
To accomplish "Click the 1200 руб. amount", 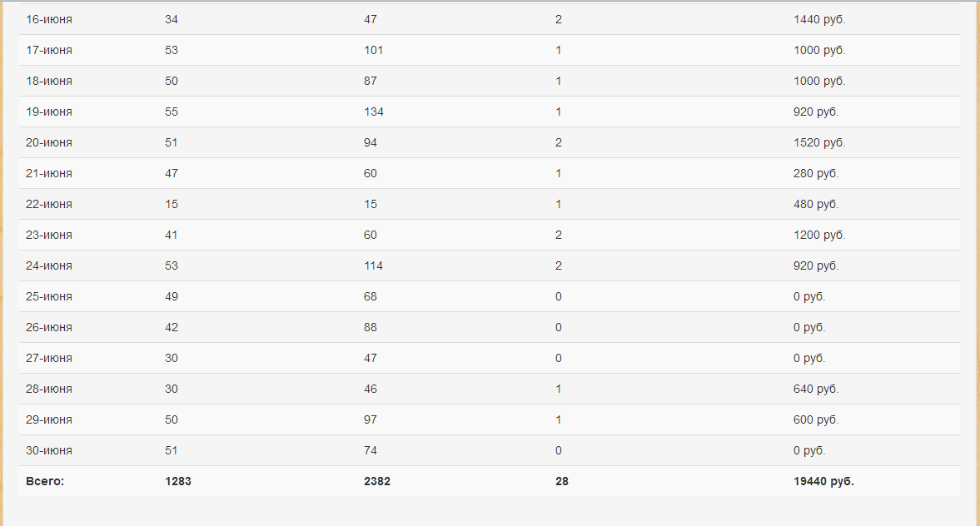I will tap(819, 235).
